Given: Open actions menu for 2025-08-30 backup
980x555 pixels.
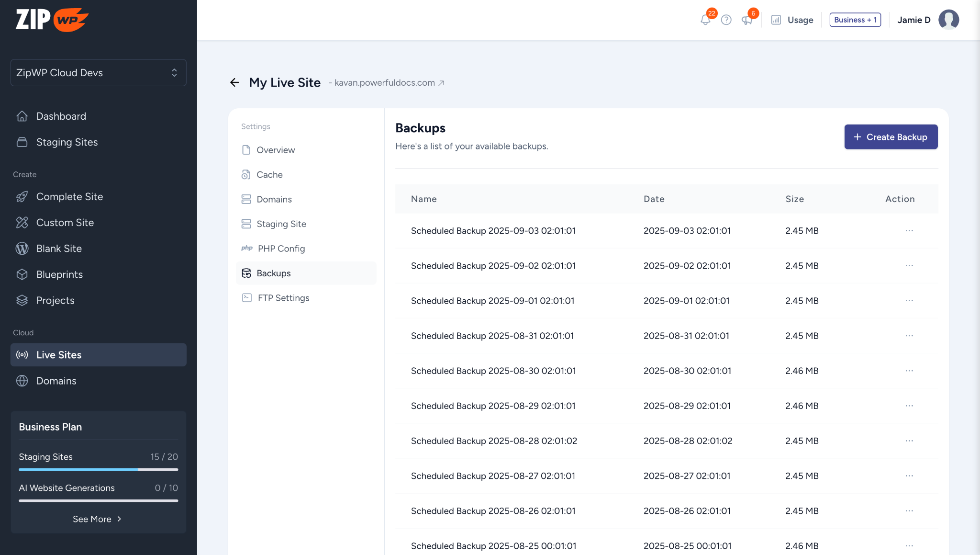Looking at the screenshot, I should 909,371.
